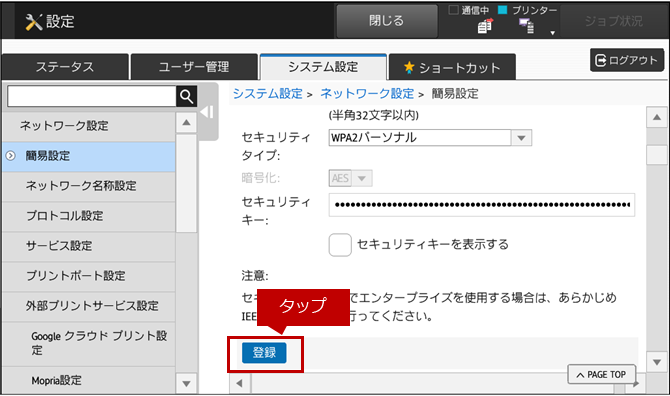This screenshot has height=396, width=670.
Task: Open Google クラウド プリント設定 in sidebar
Action: pos(89,343)
